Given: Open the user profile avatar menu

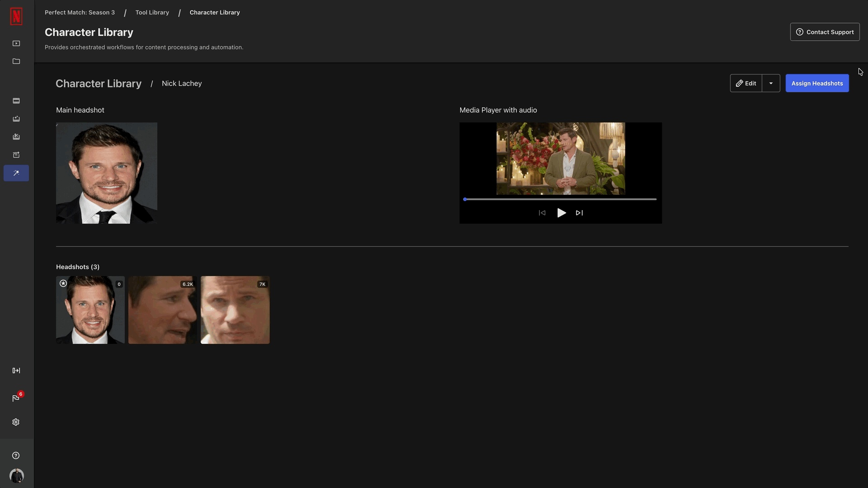Looking at the screenshot, I should click(x=16, y=475).
